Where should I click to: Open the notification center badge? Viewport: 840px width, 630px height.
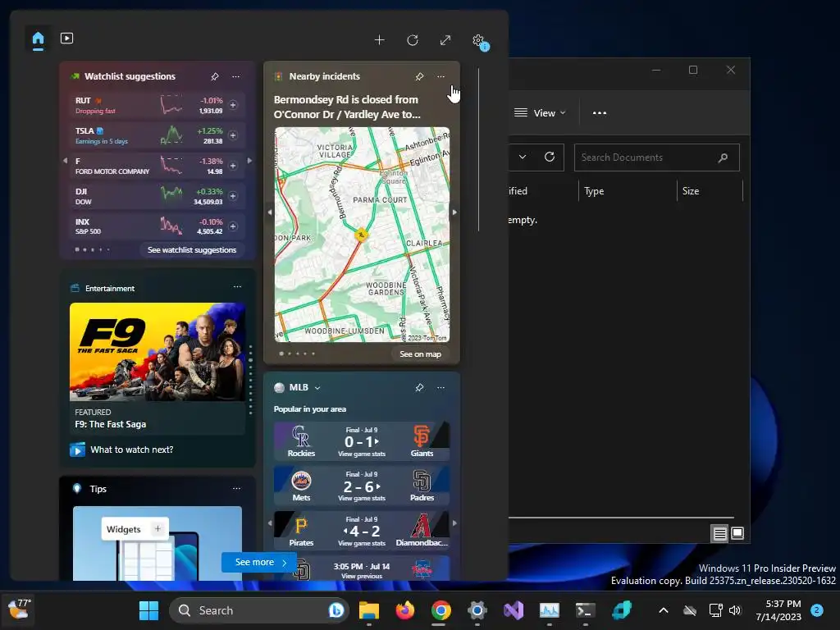click(817, 610)
